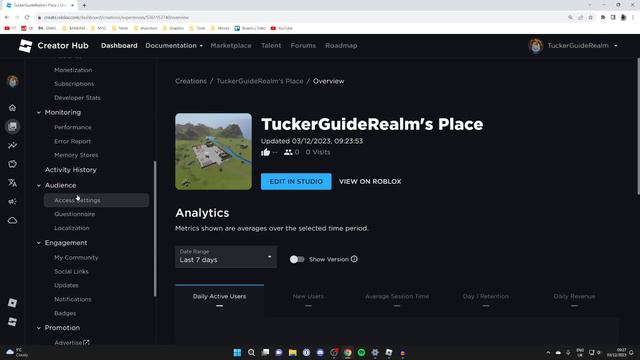Click the thumbs-up likes icon
The image size is (640, 360).
(x=265, y=152)
